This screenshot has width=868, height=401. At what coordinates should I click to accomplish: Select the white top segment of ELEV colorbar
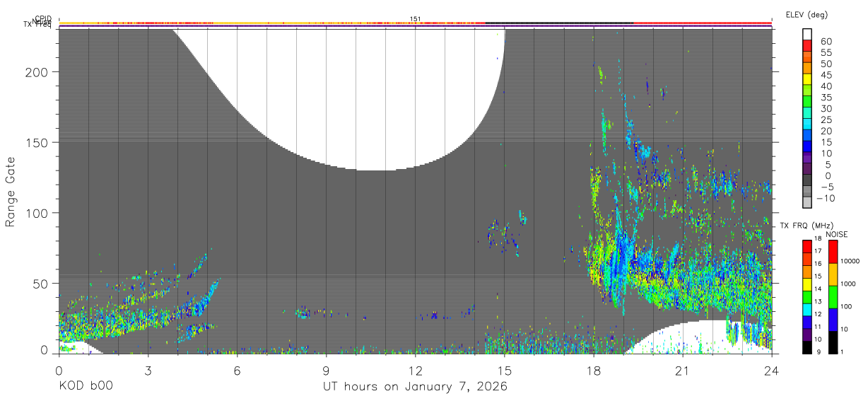(x=807, y=33)
